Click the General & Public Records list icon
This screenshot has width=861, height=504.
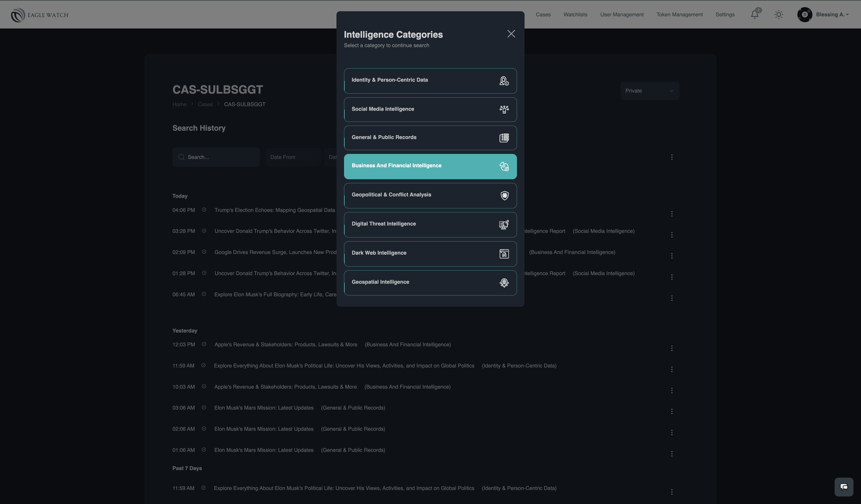click(504, 138)
